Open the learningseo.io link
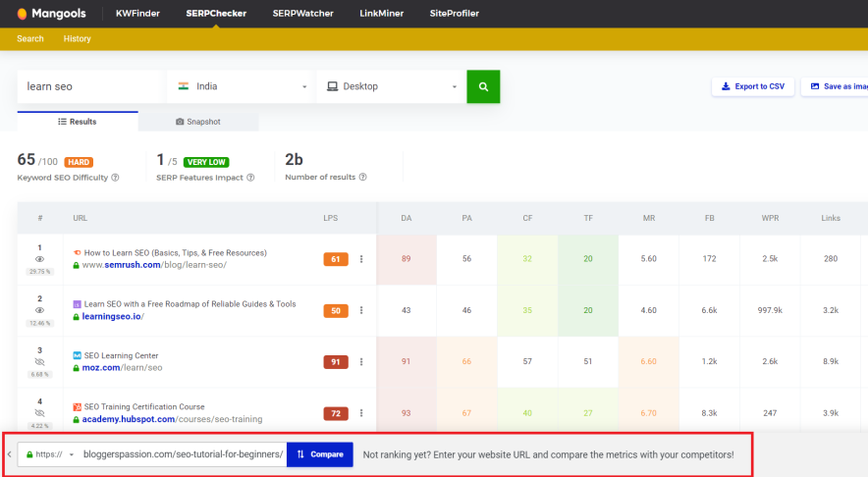Image resolution: width=868 pixels, height=477 pixels. coord(113,316)
